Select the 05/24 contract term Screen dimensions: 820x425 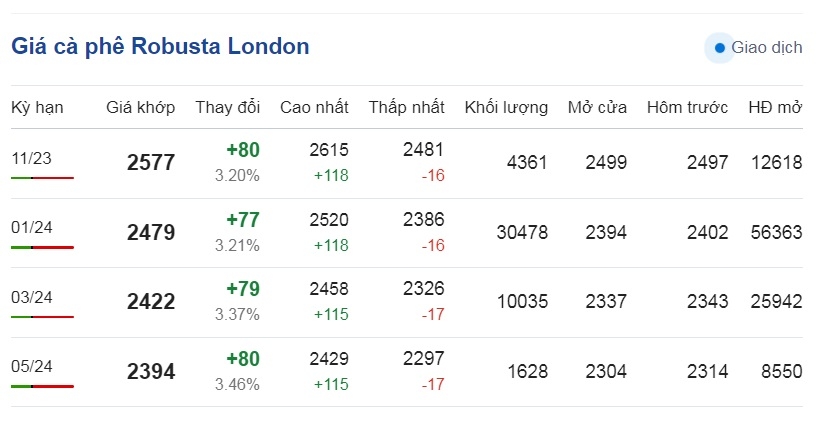[31, 366]
